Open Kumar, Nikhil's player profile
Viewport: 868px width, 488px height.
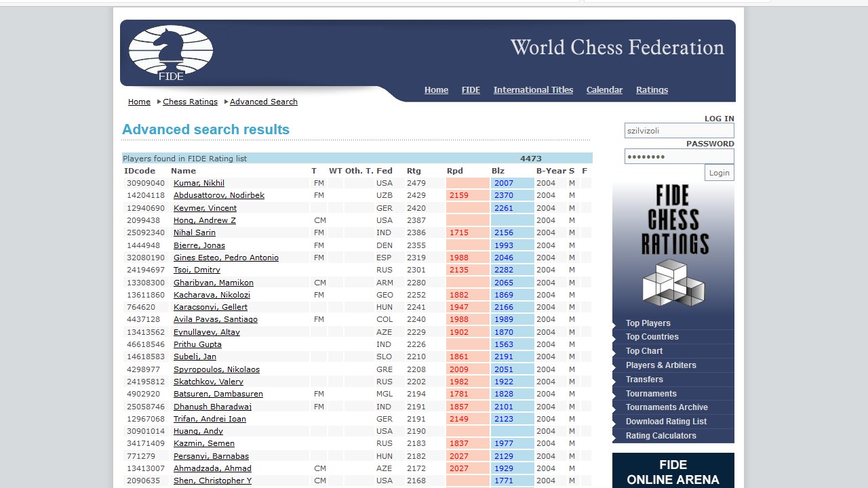tap(199, 183)
